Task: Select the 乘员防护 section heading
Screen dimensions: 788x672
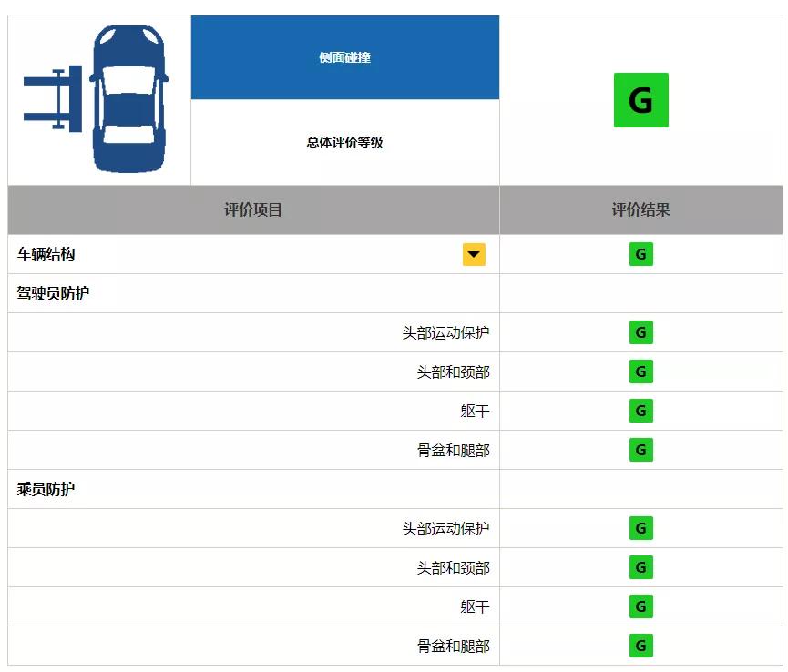Action: tap(46, 489)
